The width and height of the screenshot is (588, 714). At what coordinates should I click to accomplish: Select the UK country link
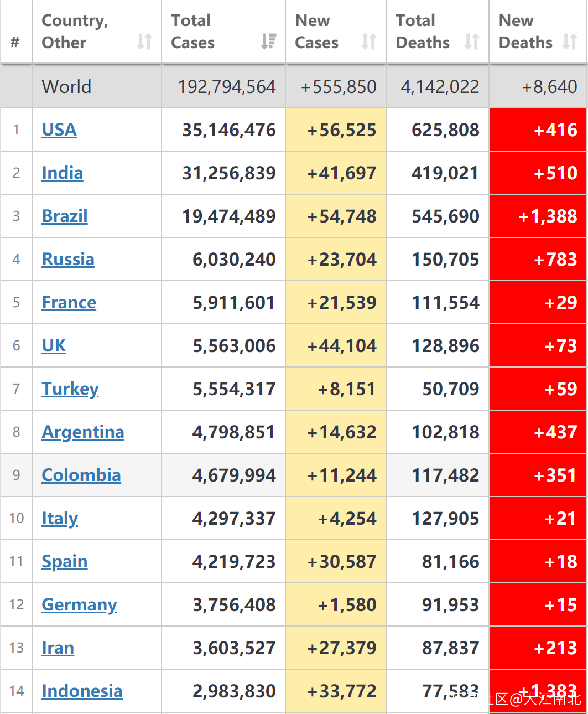pyautogui.click(x=54, y=345)
